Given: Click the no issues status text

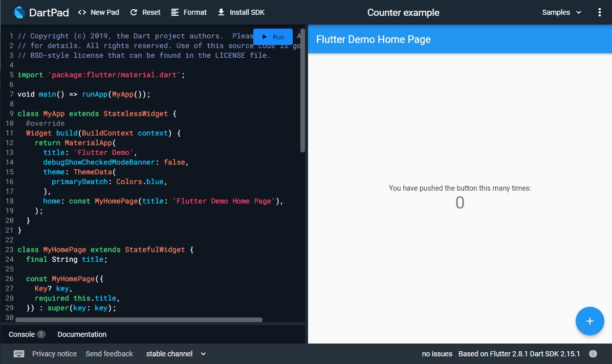Looking at the screenshot, I should [x=437, y=354].
